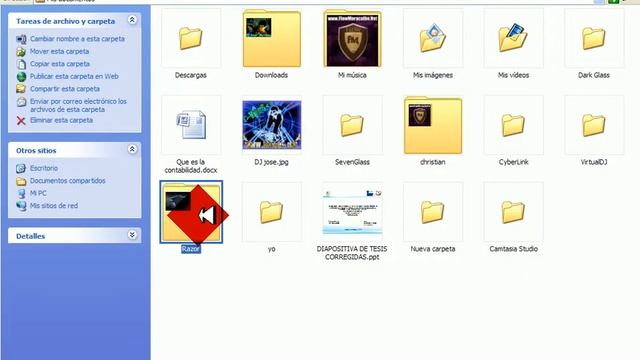Click the sharing icon beside Compartir esta carpeta

coord(21,89)
